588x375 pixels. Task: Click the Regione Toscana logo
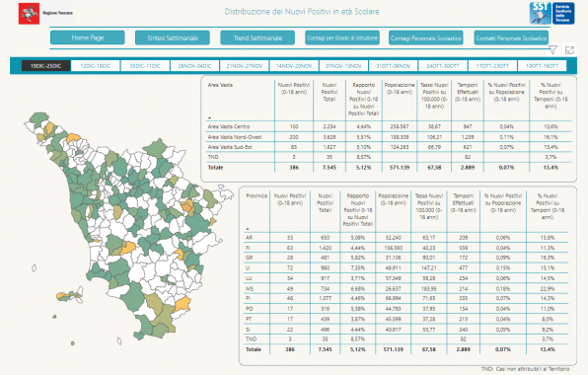pos(45,14)
